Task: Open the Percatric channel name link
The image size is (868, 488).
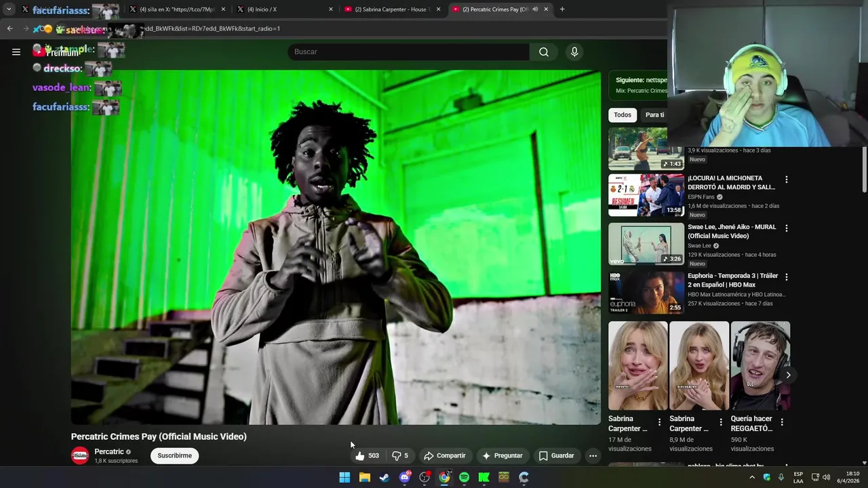Action: (x=109, y=451)
